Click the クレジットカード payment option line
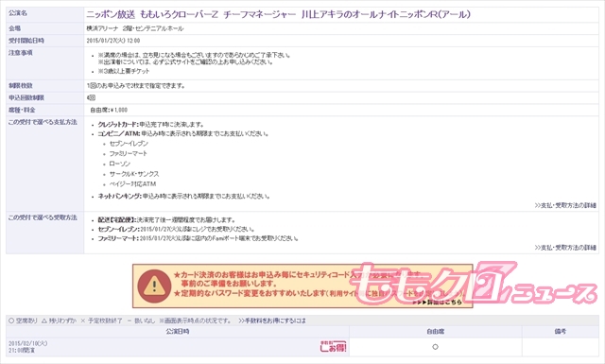The image size is (605, 364). pos(151,124)
